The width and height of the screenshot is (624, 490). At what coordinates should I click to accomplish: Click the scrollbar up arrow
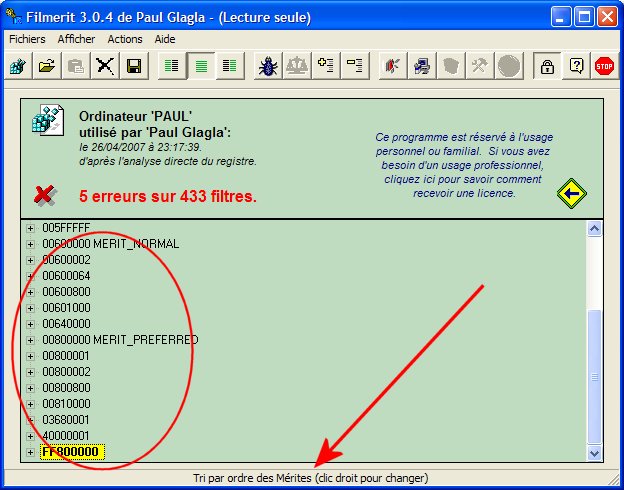point(594,229)
